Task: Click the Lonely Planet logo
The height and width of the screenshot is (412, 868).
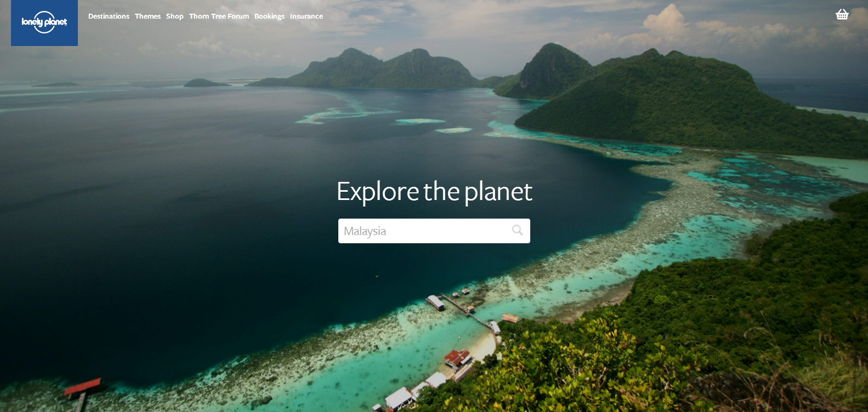Action: click(x=44, y=22)
